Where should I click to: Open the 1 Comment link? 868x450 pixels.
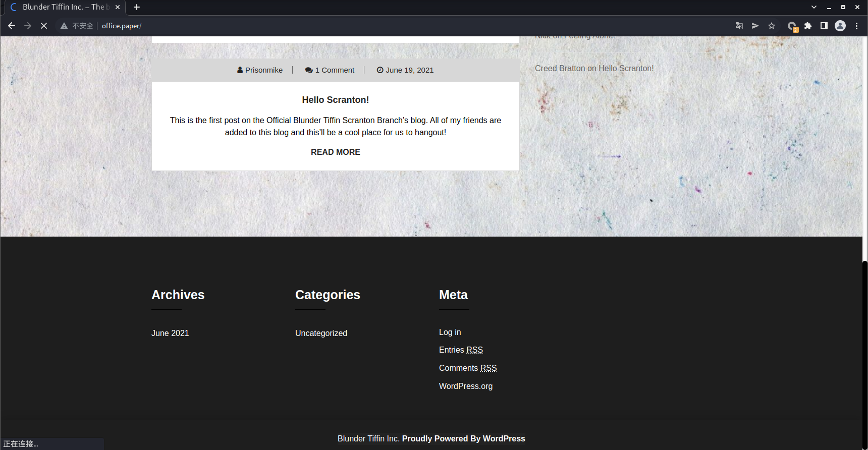click(x=330, y=70)
